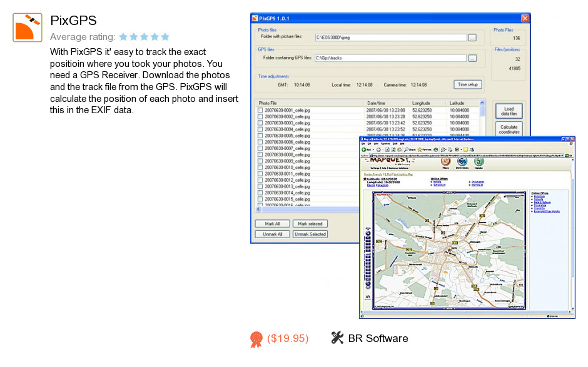This screenshot has width=588, height=367.
Task: Click the Mark All button
Action: pos(272,224)
